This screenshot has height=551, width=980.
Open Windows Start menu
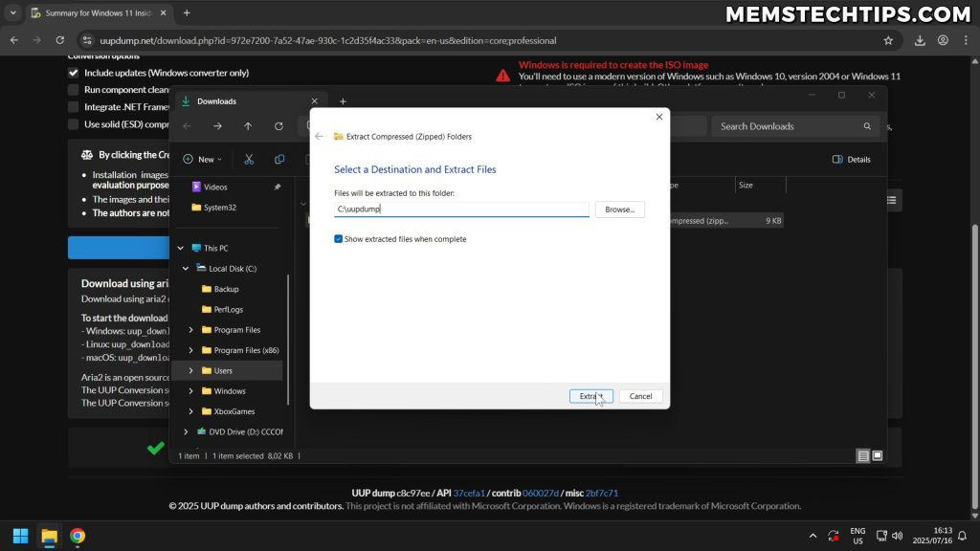21,536
